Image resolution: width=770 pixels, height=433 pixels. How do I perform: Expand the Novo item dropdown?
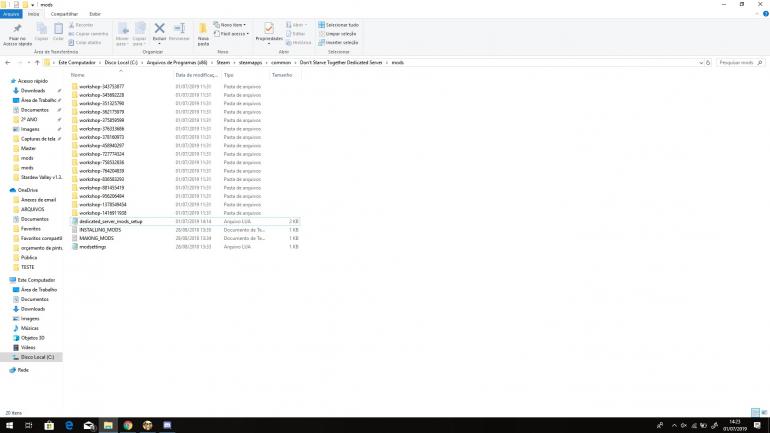tap(230, 25)
